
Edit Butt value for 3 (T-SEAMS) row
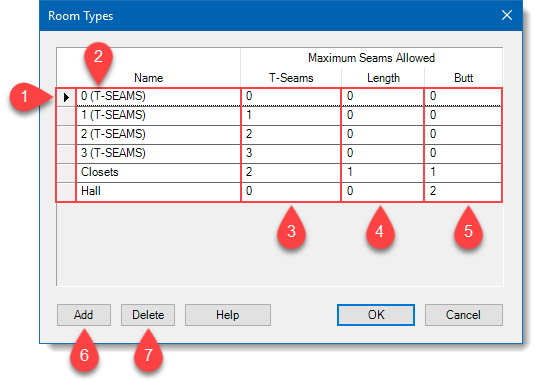[463, 153]
